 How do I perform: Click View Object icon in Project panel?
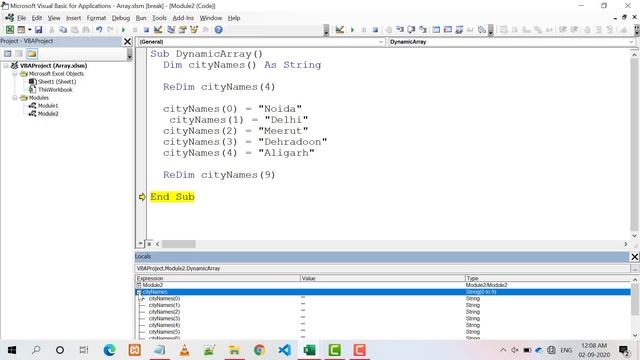pos(19,53)
